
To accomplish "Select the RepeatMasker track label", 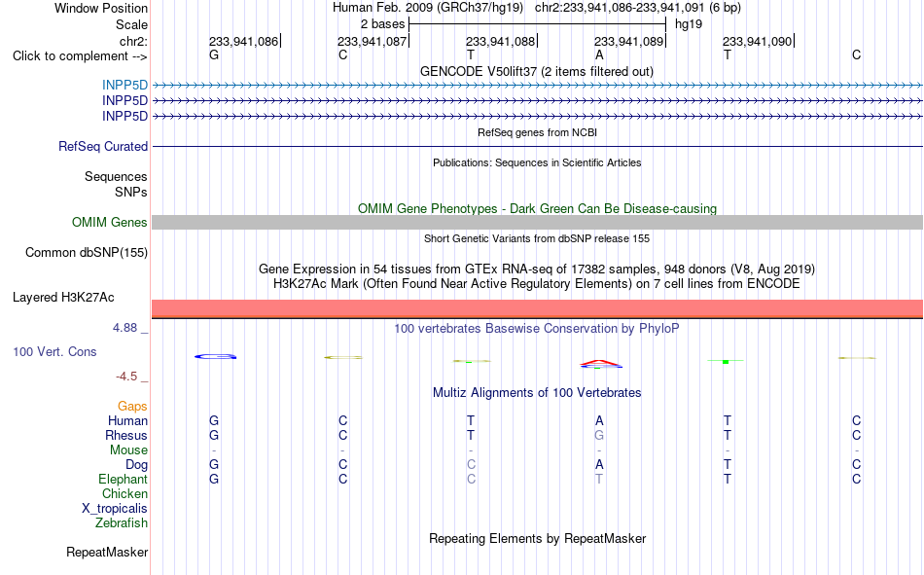I will point(107,553).
